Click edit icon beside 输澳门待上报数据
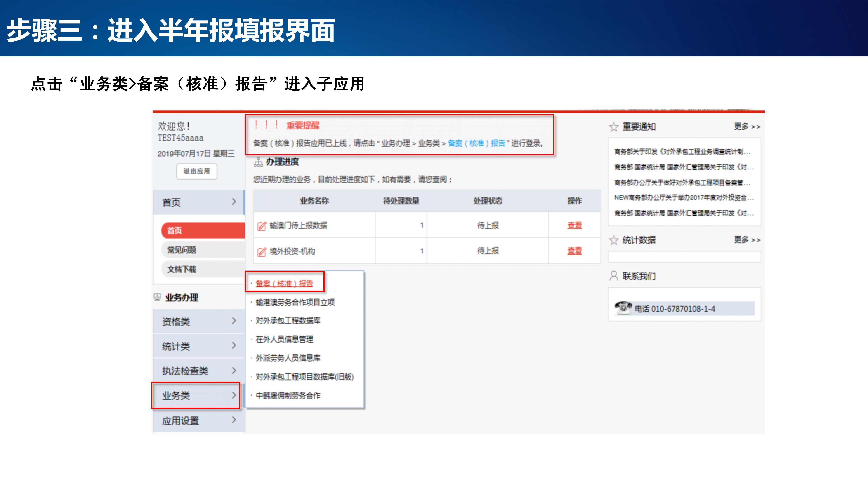This screenshot has width=868, height=488. click(262, 226)
